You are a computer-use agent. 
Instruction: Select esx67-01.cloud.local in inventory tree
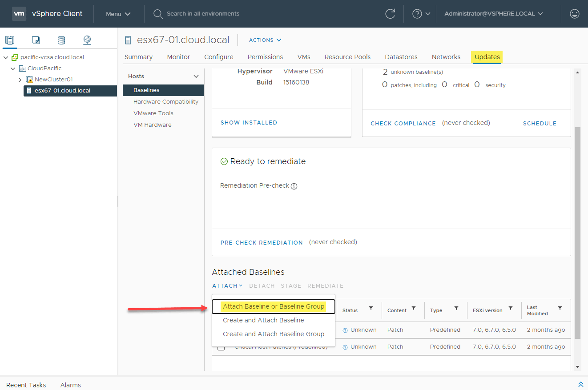point(70,91)
